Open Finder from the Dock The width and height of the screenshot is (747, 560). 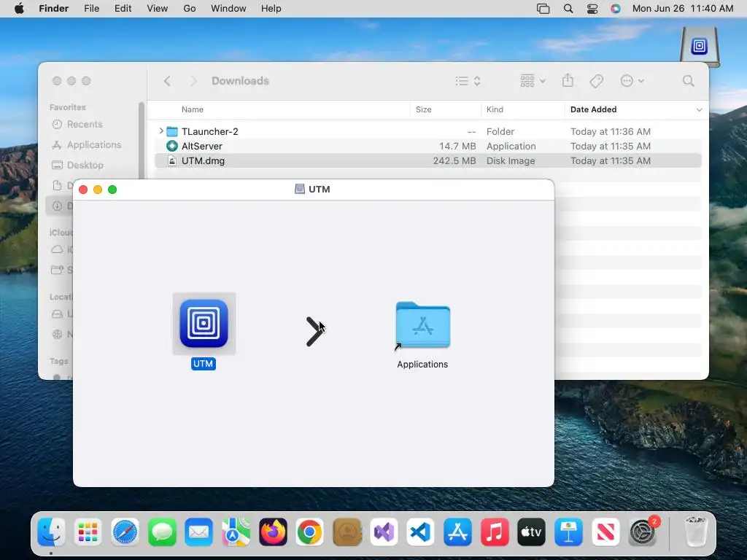tap(51, 532)
